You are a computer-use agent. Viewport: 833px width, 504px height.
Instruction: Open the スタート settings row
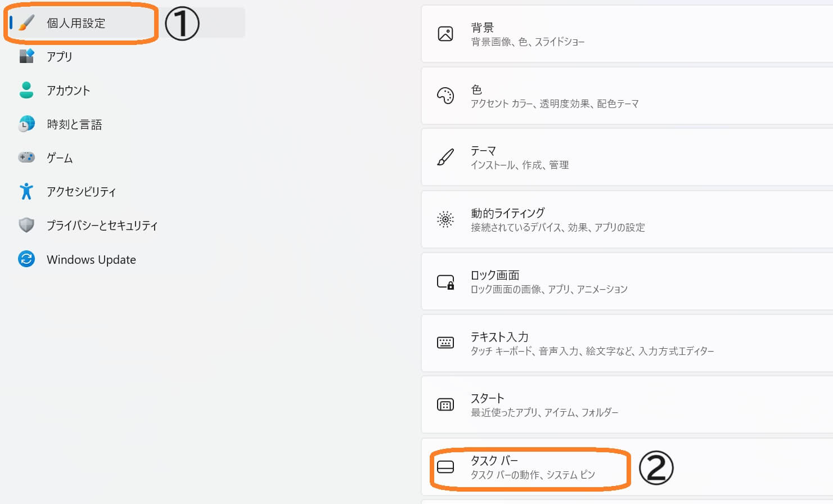point(627,405)
